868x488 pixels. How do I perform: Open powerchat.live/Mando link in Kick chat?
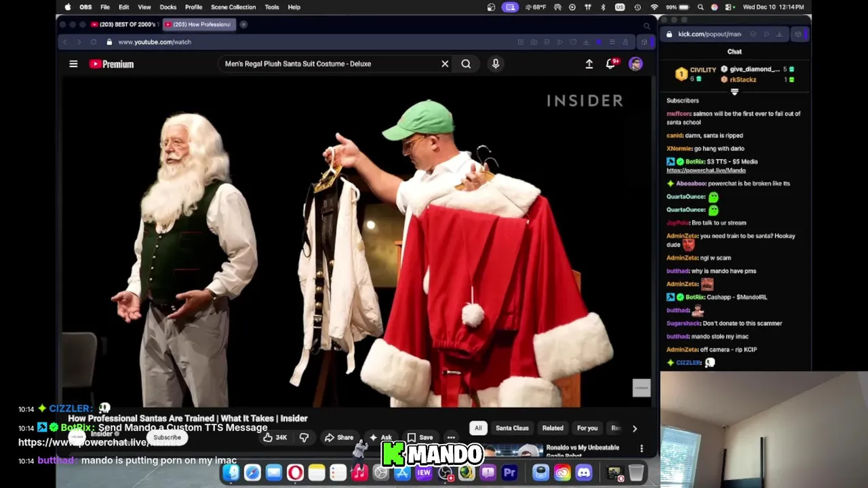pyautogui.click(x=706, y=171)
